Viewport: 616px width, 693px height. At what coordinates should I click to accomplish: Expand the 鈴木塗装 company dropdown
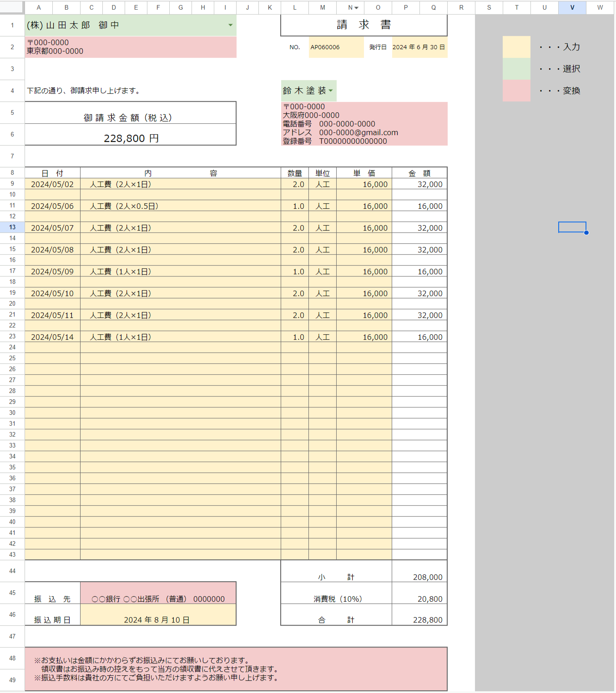[331, 90]
